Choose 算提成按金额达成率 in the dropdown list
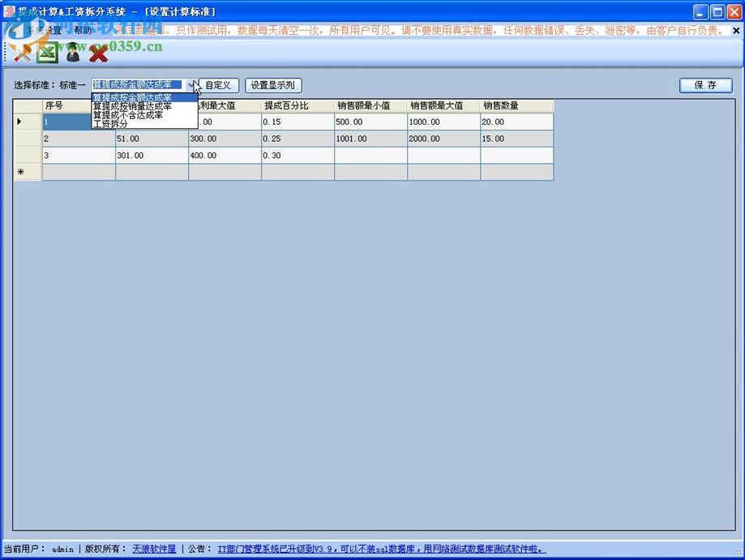The image size is (745, 560). [144, 97]
